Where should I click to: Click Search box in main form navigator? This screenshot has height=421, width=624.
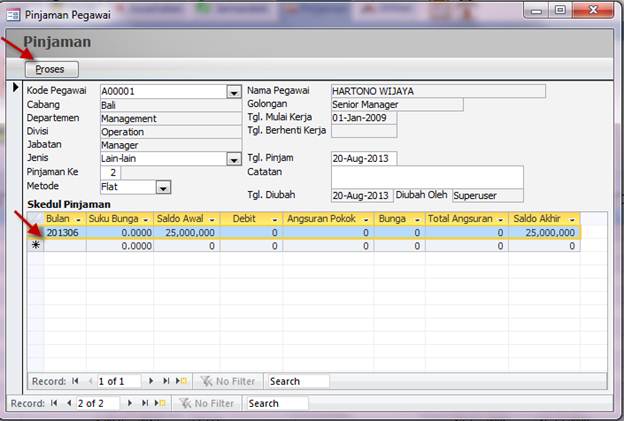coord(277,403)
